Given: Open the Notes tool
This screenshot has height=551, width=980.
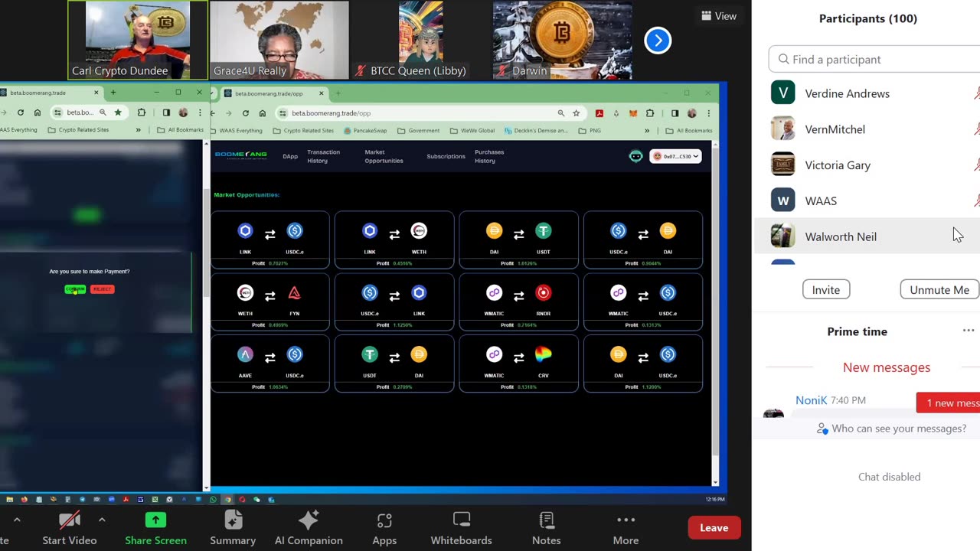Looking at the screenshot, I should click(x=546, y=528).
